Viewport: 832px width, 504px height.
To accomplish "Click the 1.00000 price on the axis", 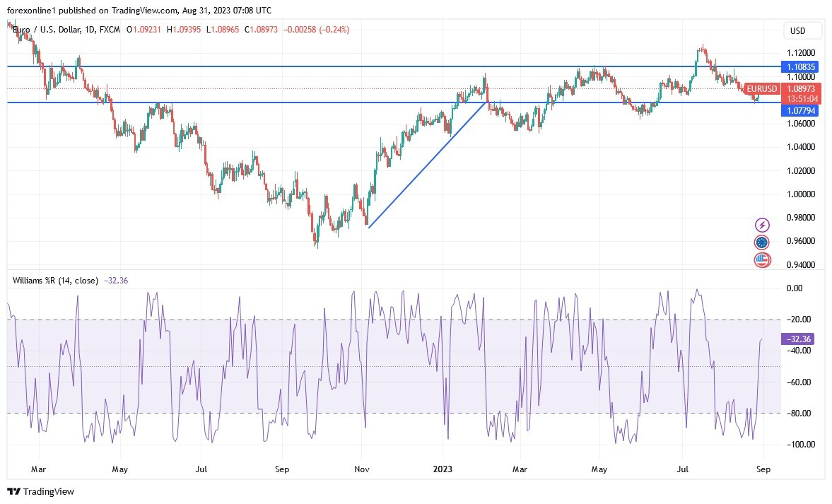I will click(800, 194).
